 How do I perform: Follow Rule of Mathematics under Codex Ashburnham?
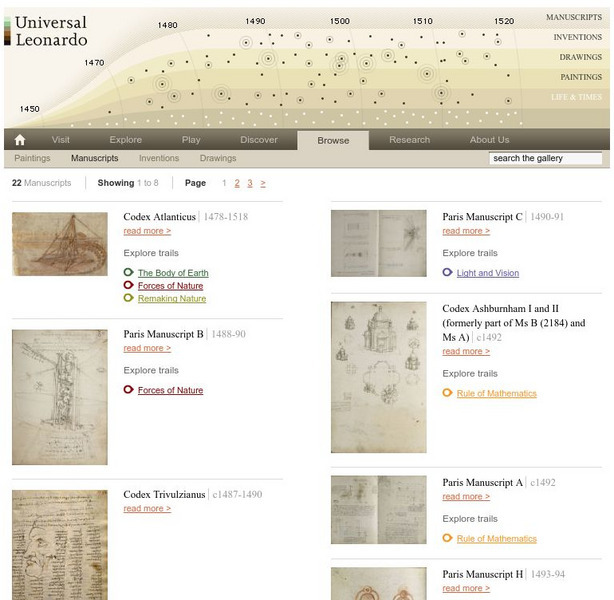click(497, 394)
